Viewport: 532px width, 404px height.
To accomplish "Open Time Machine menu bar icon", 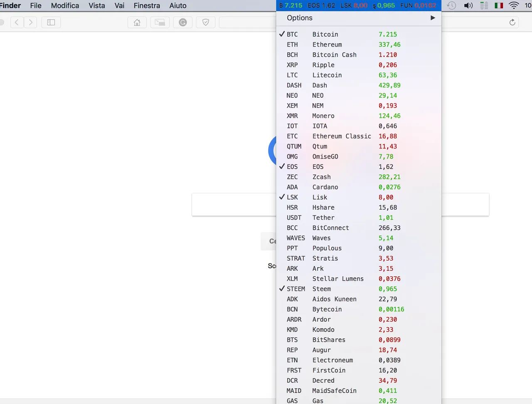I will click(x=451, y=5).
